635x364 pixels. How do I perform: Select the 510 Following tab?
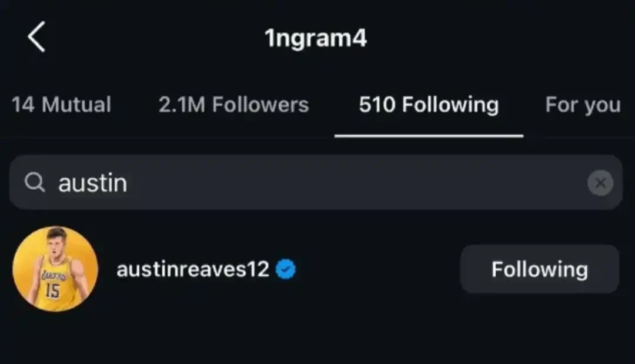tap(429, 105)
